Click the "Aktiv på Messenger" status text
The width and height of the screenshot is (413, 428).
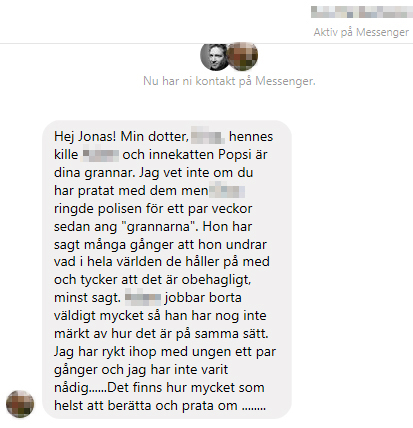[x=361, y=32]
